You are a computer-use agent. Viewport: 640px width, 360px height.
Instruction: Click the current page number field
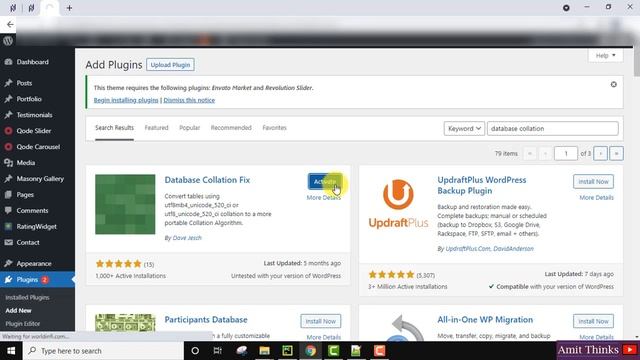[566, 153]
